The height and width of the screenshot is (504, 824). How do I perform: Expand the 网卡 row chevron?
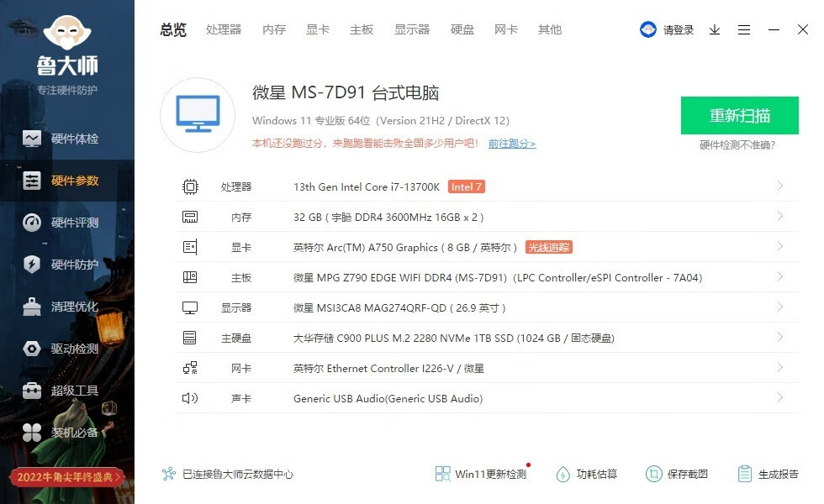[x=780, y=367]
